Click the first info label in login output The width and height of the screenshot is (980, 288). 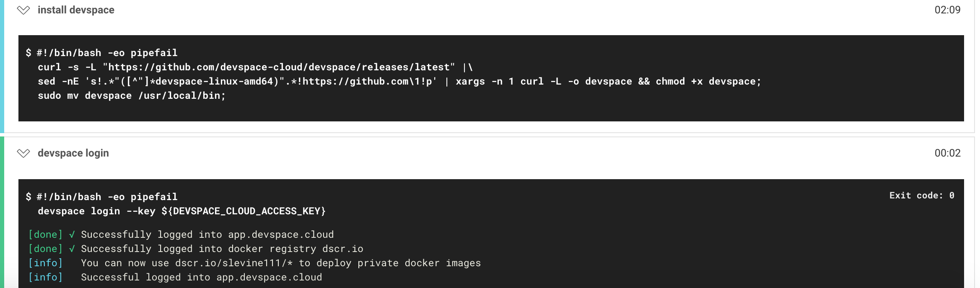46,263
